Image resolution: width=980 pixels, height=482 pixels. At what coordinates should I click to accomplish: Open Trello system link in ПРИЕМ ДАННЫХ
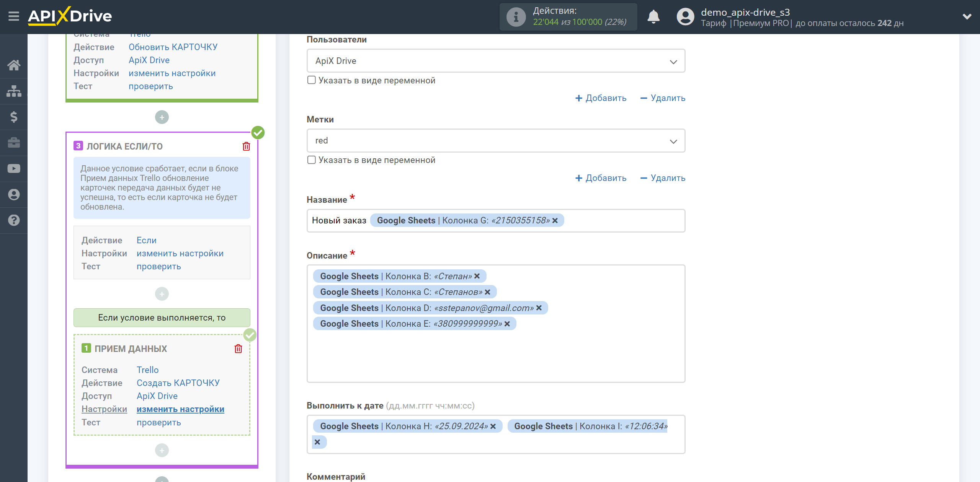pyautogui.click(x=147, y=370)
